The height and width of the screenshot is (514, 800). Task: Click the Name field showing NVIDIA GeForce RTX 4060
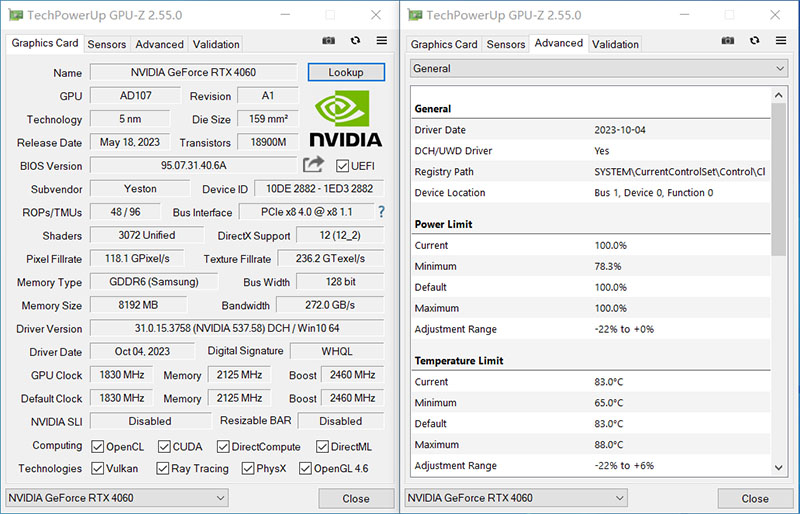click(x=193, y=72)
